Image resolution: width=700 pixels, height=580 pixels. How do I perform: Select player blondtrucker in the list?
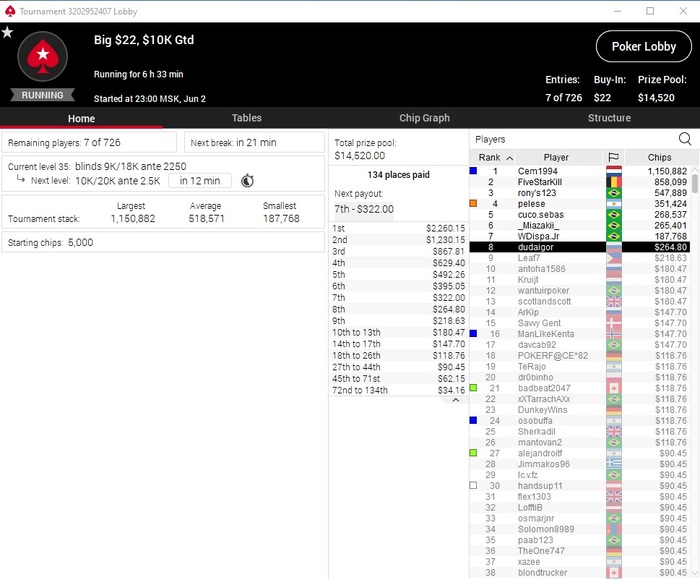(579, 572)
